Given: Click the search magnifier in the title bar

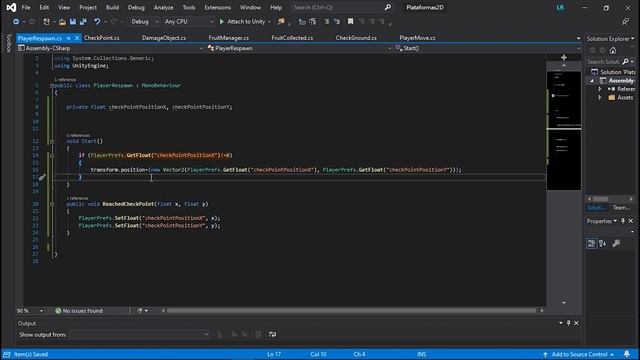Looking at the screenshot, I should pos(387,7).
